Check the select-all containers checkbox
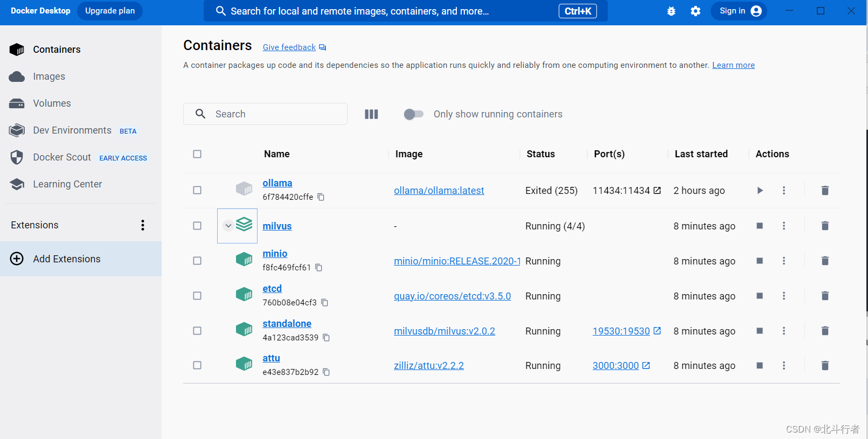This screenshot has height=439, width=868. 197,154
